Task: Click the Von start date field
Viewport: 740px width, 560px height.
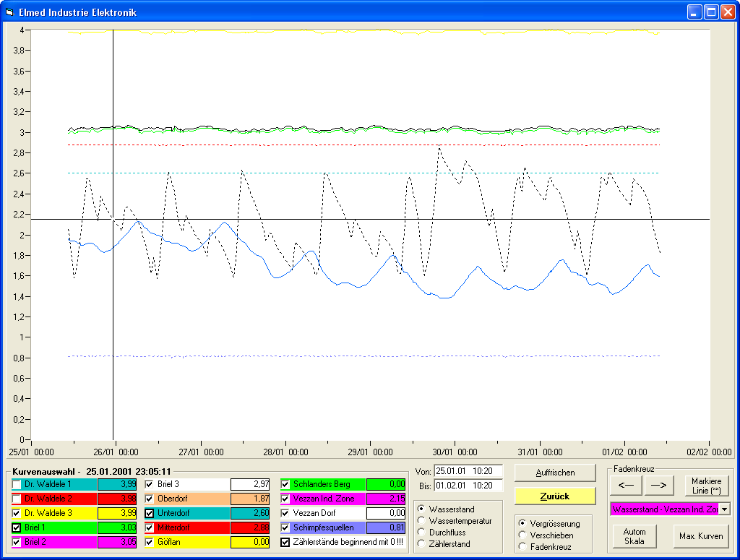Action: click(468, 471)
